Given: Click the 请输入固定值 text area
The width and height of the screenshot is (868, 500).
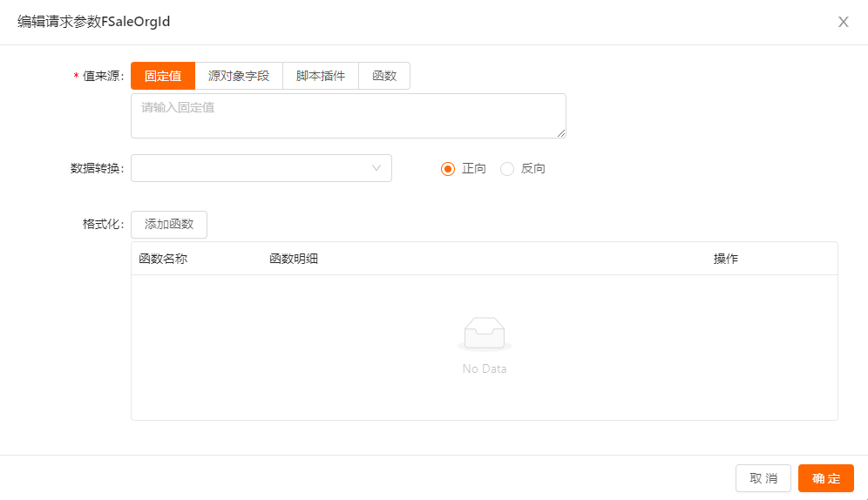Looking at the screenshot, I should [x=348, y=115].
